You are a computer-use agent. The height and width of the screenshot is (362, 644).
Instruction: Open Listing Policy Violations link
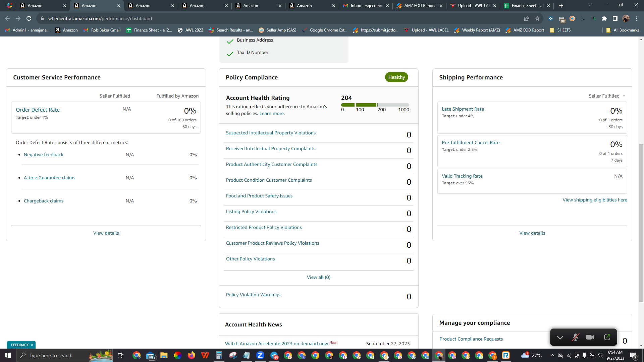click(x=251, y=212)
